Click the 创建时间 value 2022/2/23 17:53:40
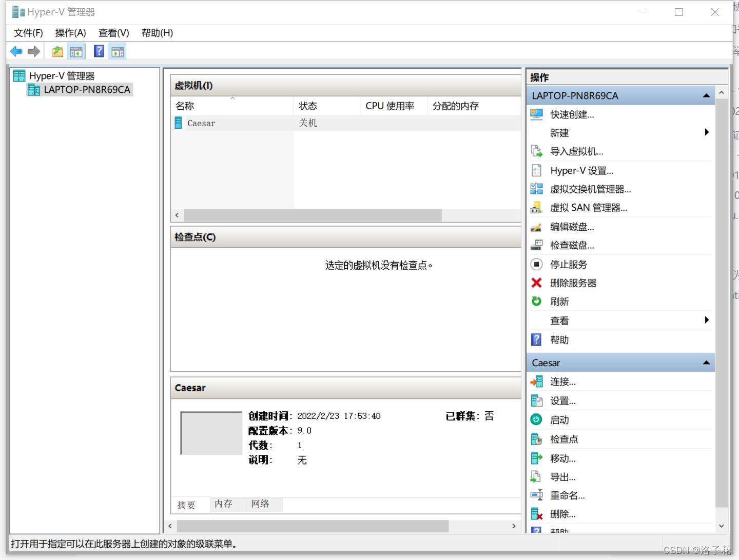Viewport: 739px width, 560px height. coord(339,416)
